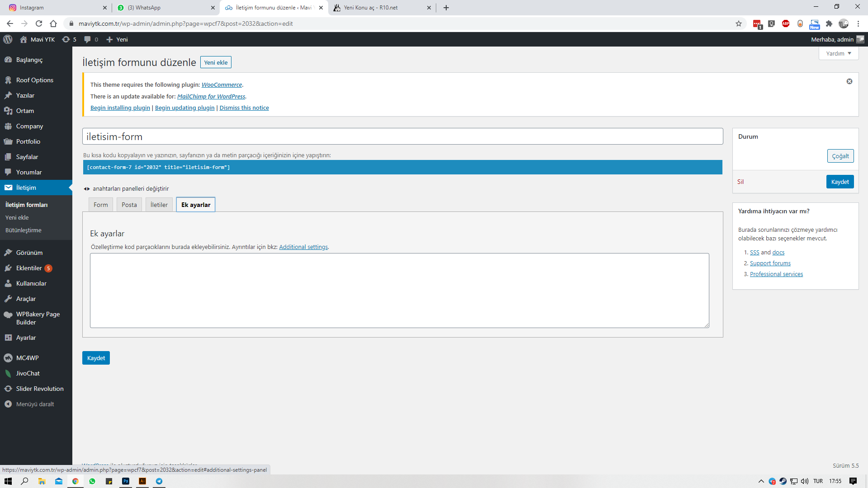This screenshot has width=868, height=488.
Task: Click Kaydet button below the form
Action: tap(96, 358)
